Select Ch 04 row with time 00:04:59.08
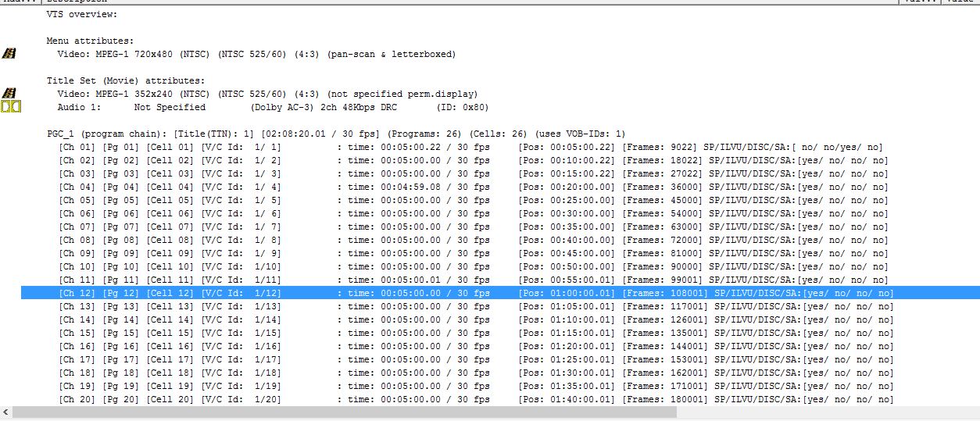980x421 pixels. pos(474,187)
